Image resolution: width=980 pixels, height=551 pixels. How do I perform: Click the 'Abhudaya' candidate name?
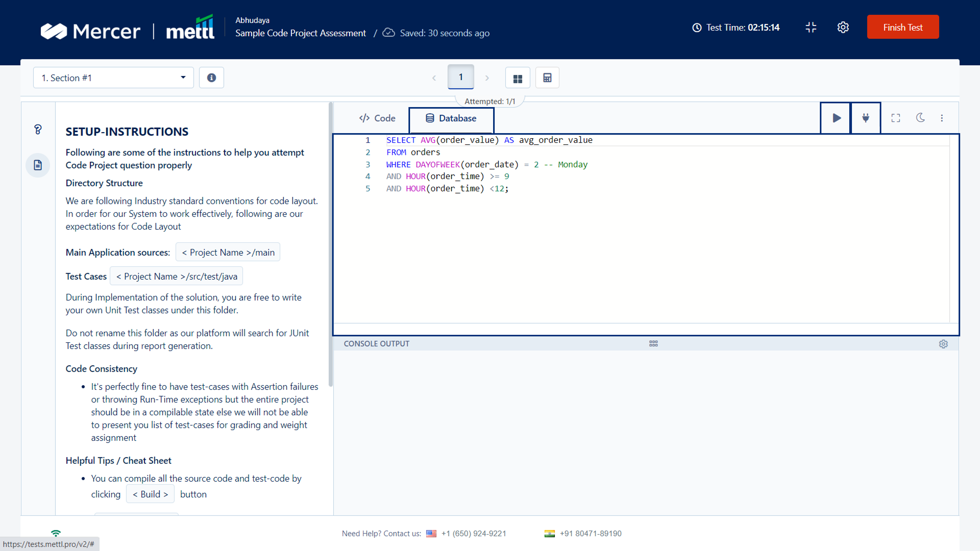click(x=252, y=20)
